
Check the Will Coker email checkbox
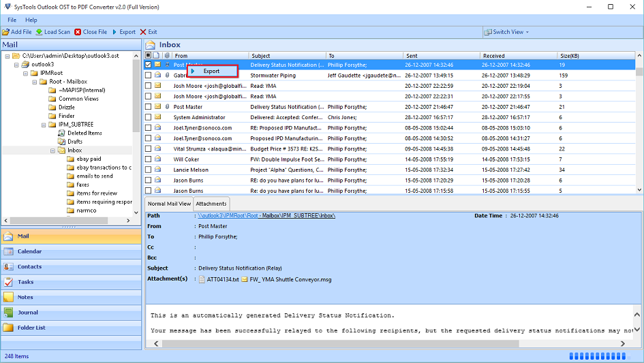point(149,159)
